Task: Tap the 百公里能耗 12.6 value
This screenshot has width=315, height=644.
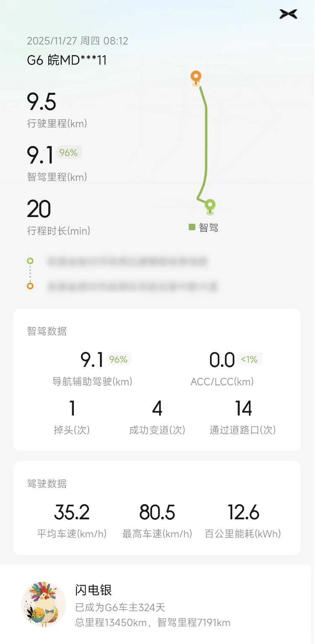Action: coord(243,513)
